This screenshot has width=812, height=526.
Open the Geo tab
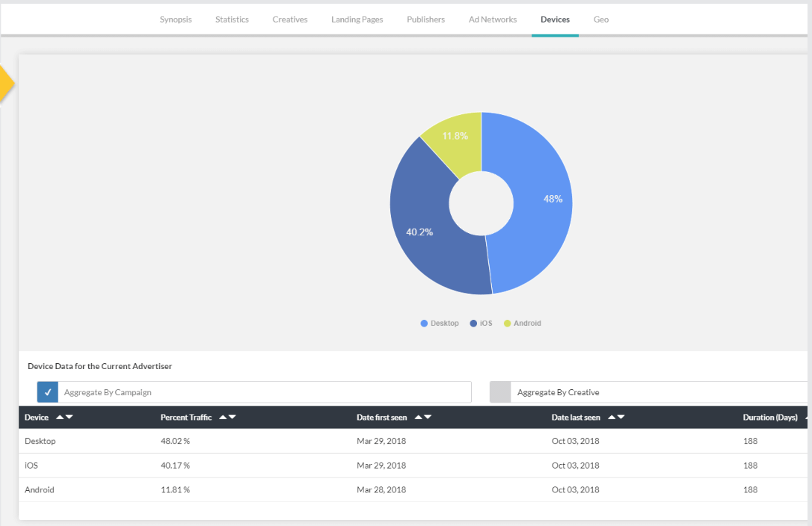point(601,19)
